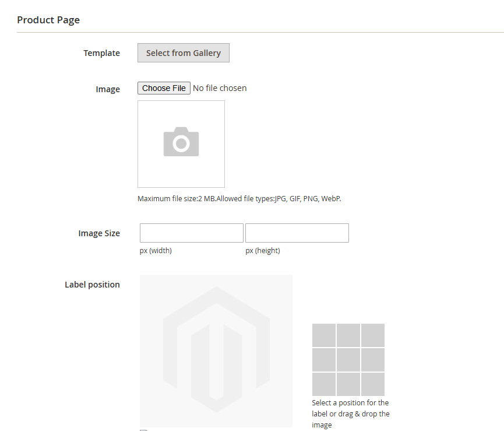The width and height of the screenshot is (504, 431).
Task: Focus the px (height) input field
Action: point(297,233)
